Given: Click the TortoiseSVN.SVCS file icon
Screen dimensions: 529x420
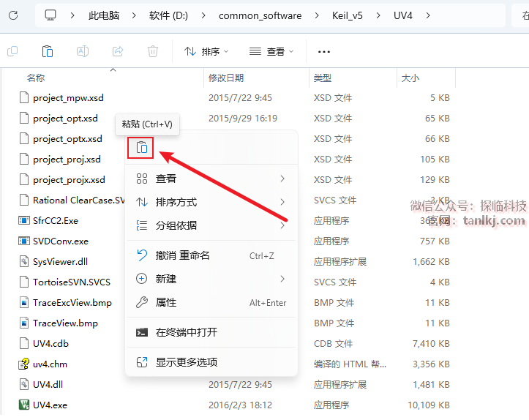Looking at the screenshot, I should click(x=23, y=282).
